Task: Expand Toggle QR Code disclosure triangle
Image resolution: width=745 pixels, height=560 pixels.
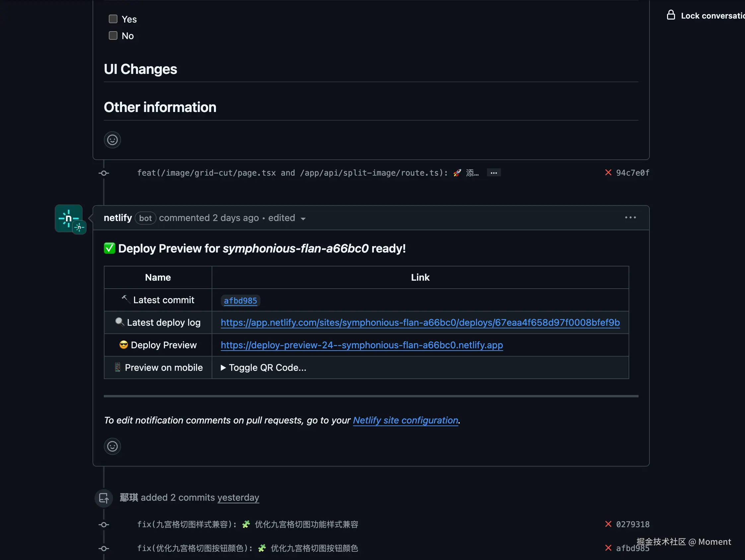Action: point(223,368)
